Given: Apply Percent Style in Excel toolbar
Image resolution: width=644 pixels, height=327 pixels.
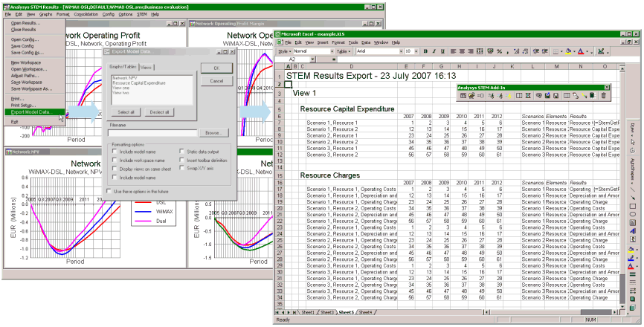Looking at the screenshot, I should [500, 51].
